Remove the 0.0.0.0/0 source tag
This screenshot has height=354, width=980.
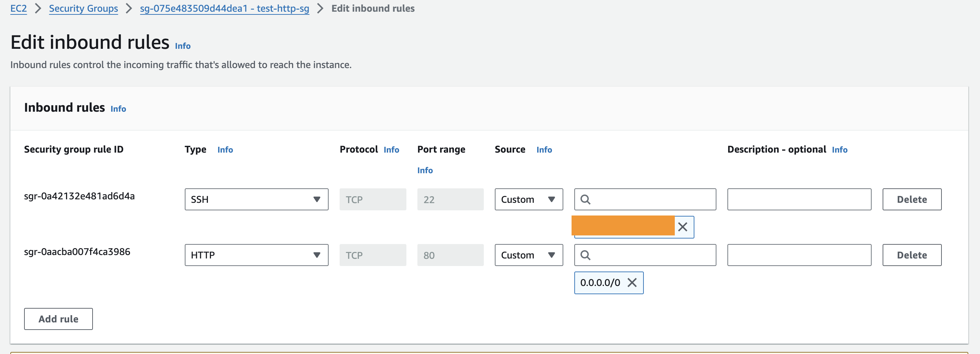pyautogui.click(x=632, y=283)
